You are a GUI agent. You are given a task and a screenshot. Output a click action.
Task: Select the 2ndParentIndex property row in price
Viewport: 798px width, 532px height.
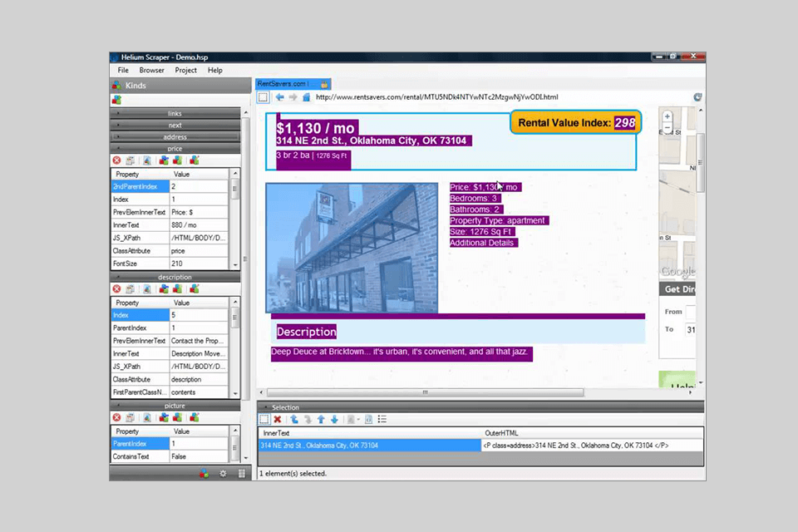tap(170, 186)
